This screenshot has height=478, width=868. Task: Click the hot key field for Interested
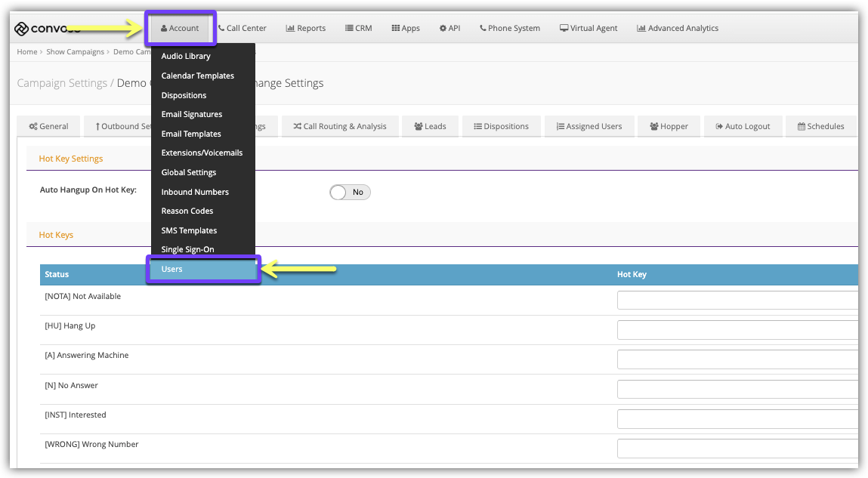coord(737,419)
